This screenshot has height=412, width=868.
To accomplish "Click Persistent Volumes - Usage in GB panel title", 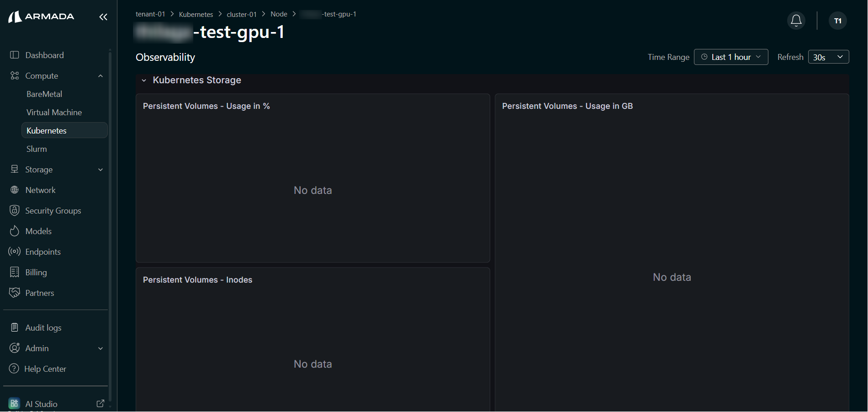I will pos(567,106).
